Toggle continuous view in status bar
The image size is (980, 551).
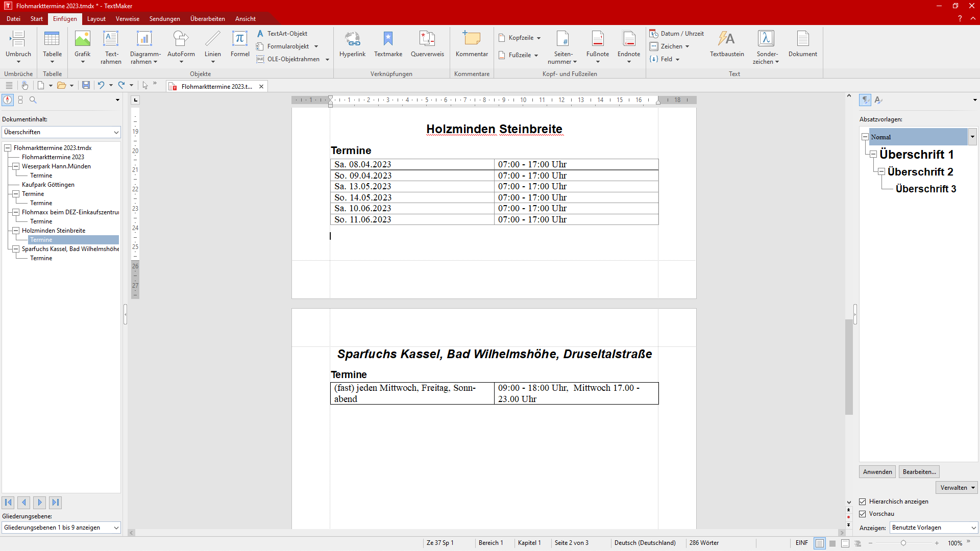click(832, 543)
